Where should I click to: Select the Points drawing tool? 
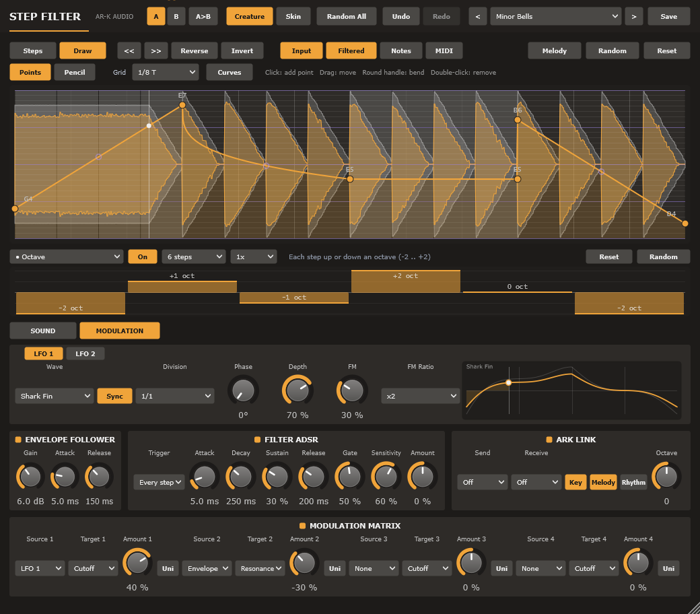(30, 72)
